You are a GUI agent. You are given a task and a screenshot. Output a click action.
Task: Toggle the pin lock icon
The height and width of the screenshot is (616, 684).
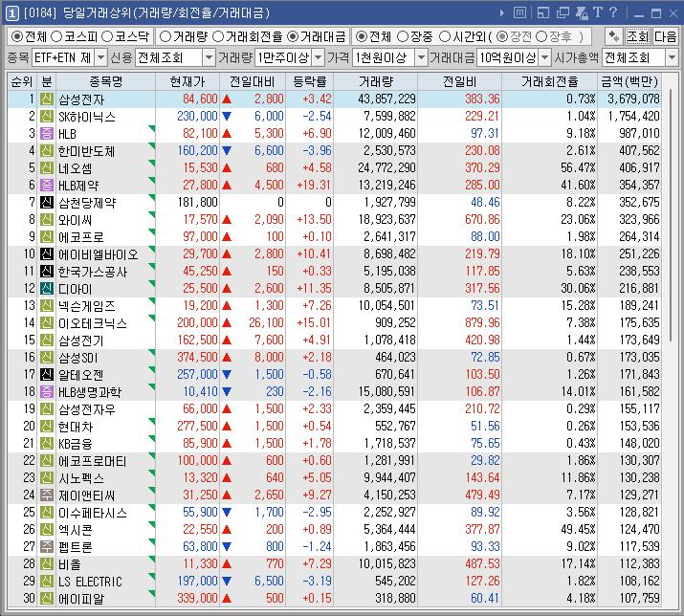(581, 13)
